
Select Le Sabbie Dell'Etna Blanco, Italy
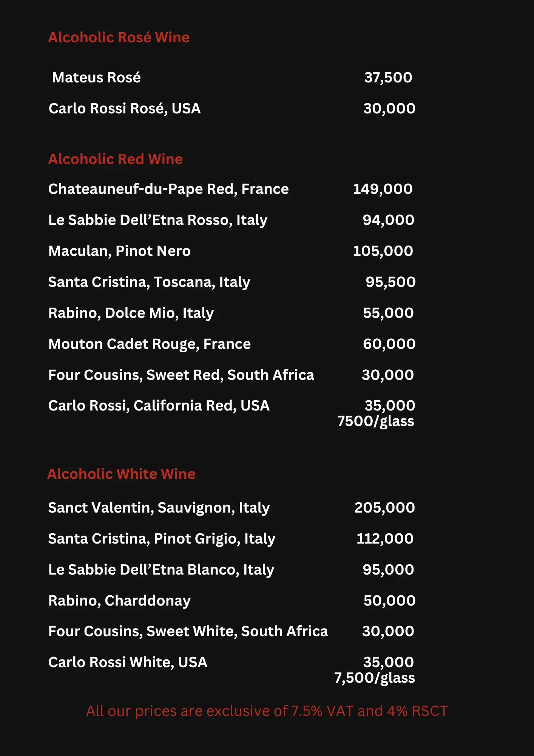pyautogui.click(x=161, y=570)
